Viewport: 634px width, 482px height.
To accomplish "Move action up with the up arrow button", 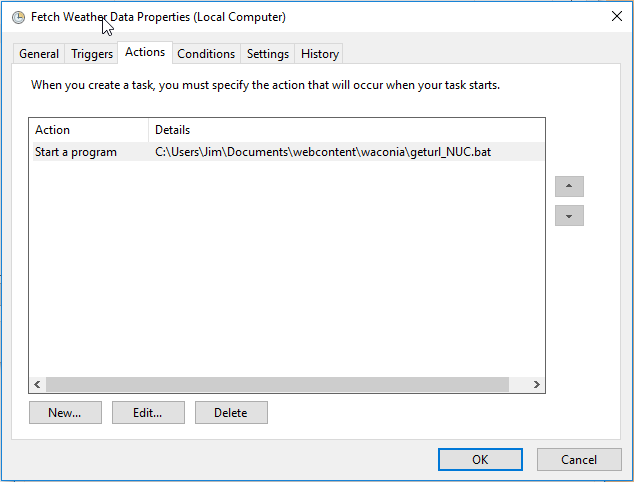I will point(569,187).
